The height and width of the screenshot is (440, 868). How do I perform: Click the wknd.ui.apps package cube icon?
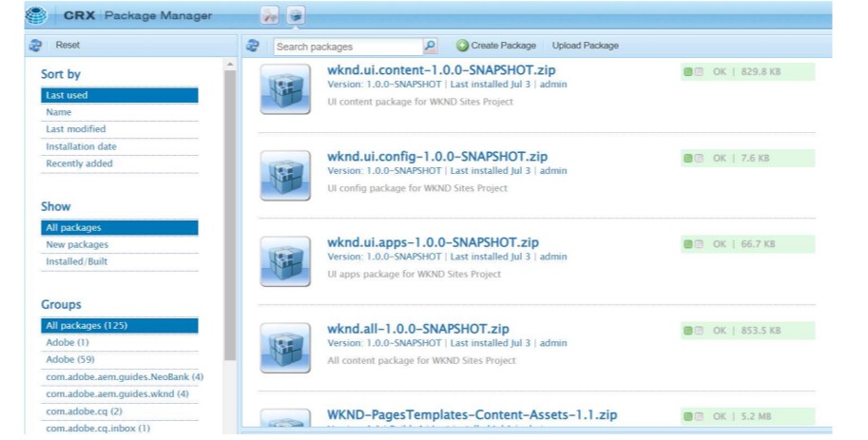tap(285, 261)
